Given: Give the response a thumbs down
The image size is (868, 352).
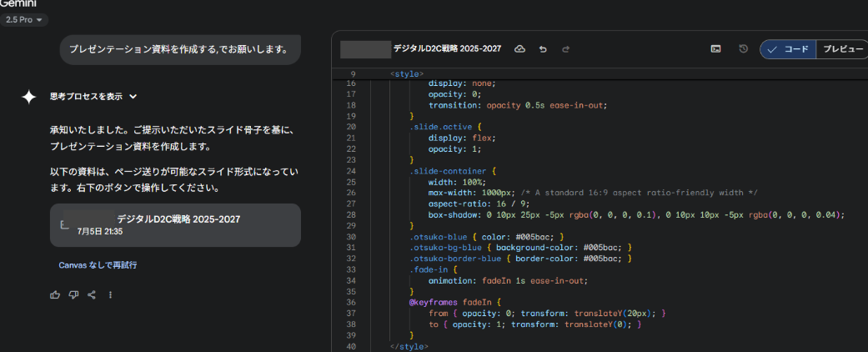Looking at the screenshot, I should (x=73, y=294).
